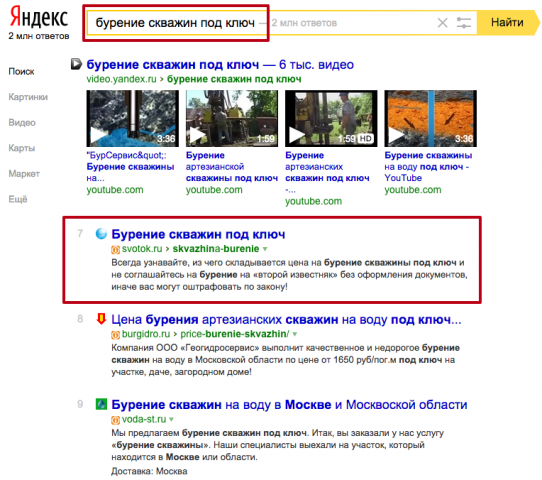Open the Бурение скважины на воду под ключ - YouTube title
Screen dimensions: 542x480
[428, 167]
